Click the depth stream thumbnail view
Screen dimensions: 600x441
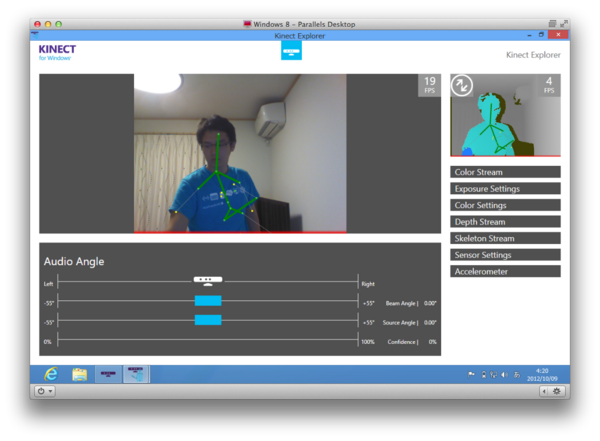(505, 115)
